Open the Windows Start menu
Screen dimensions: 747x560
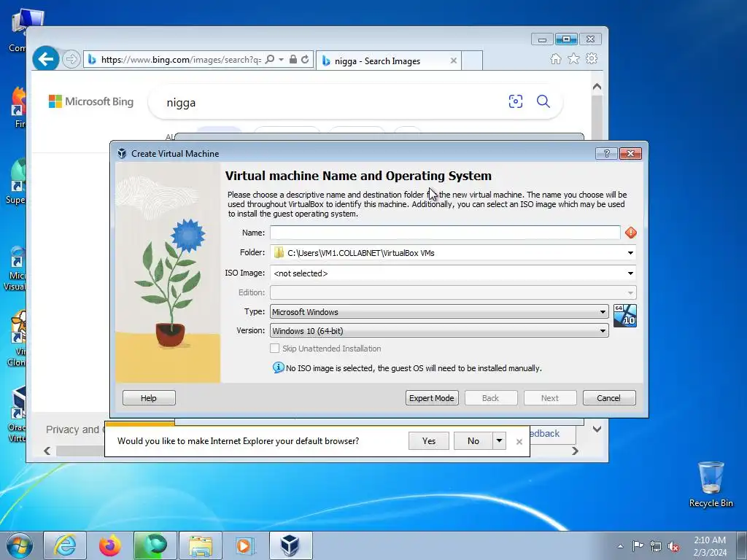pyautogui.click(x=19, y=545)
